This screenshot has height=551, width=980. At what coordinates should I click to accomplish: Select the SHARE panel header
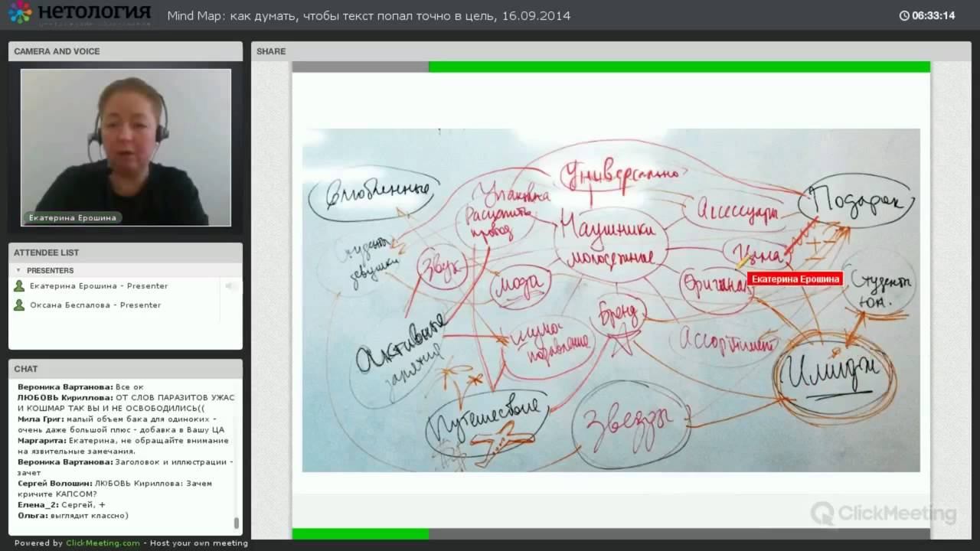click(x=611, y=51)
